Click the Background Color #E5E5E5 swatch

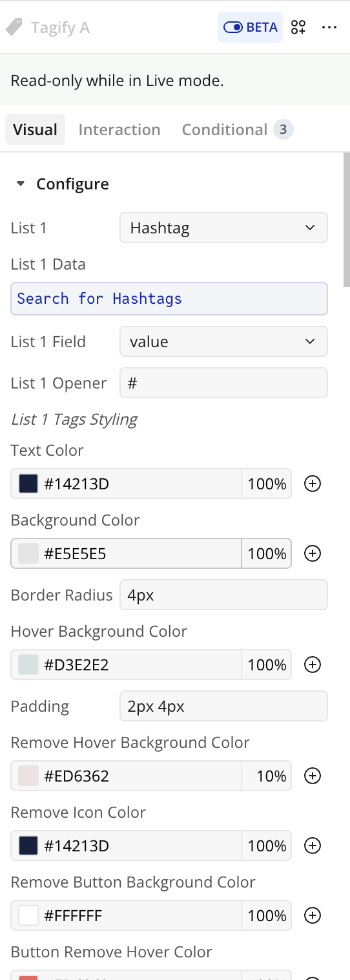[x=28, y=553]
